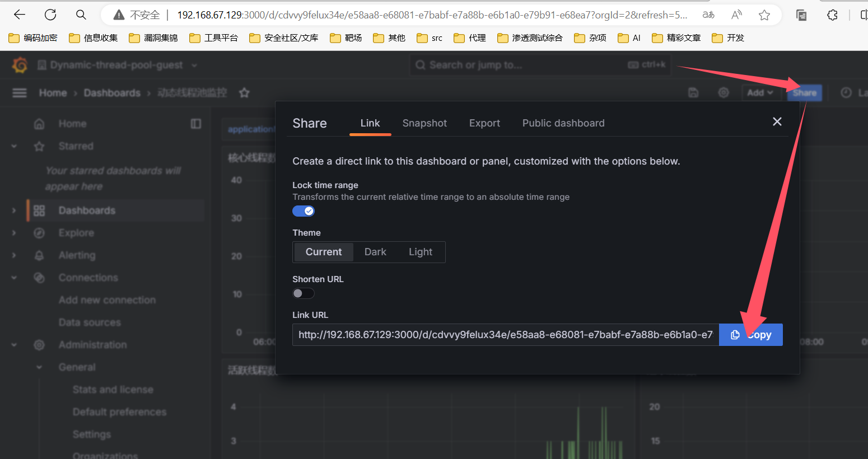868x459 pixels.
Task: Open the browser search magnifier icon
Action: [x=81, y=15]
